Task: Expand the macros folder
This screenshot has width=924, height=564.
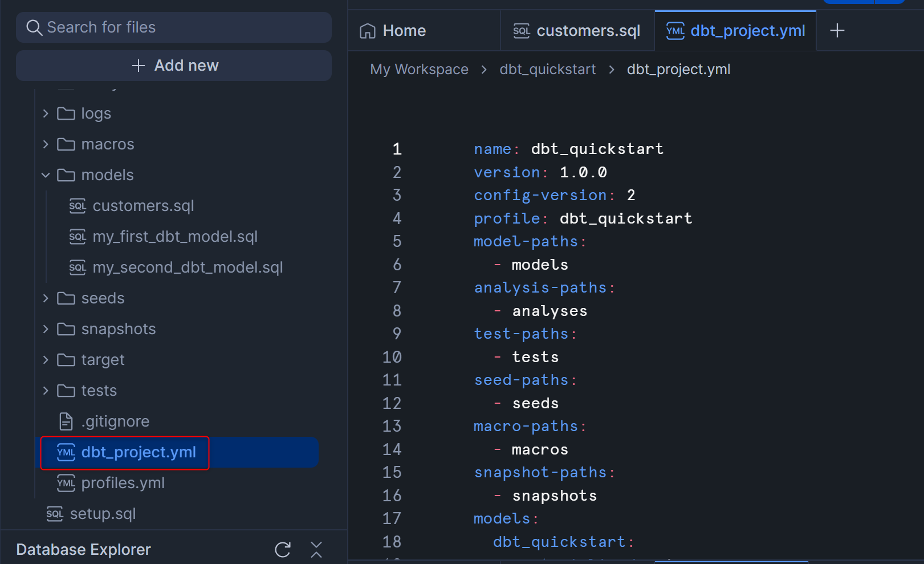Action: 46,144
